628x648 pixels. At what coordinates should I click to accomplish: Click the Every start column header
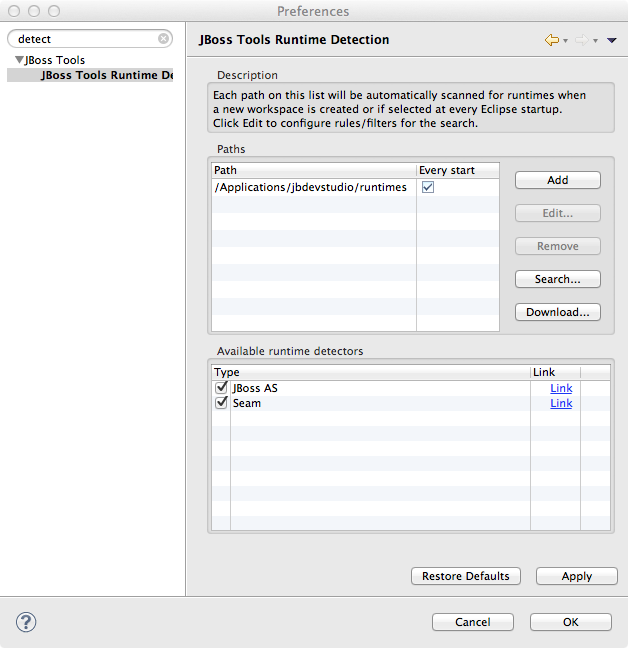[x=458, y=170]
